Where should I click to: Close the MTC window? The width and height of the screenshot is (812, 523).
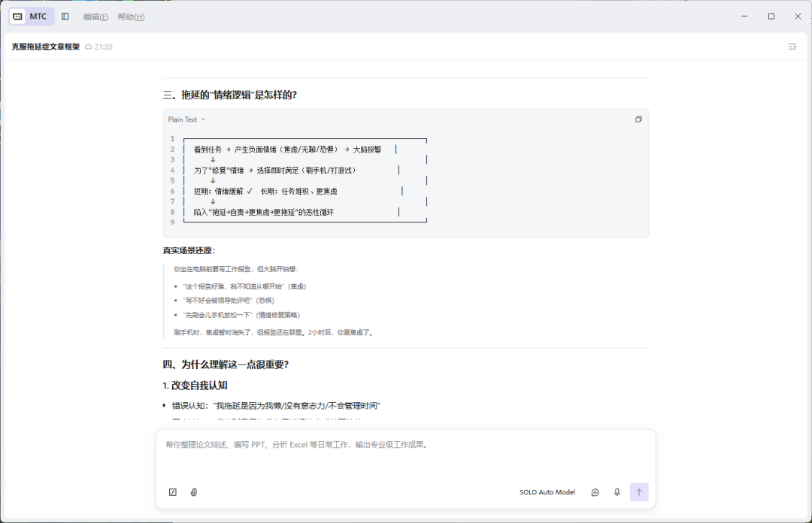pos(798,17)
